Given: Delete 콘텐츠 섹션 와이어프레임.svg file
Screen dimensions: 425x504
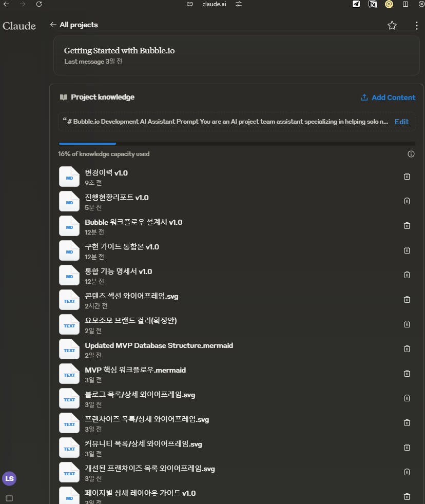Looking at the screenshot, I should pos(407,300).
